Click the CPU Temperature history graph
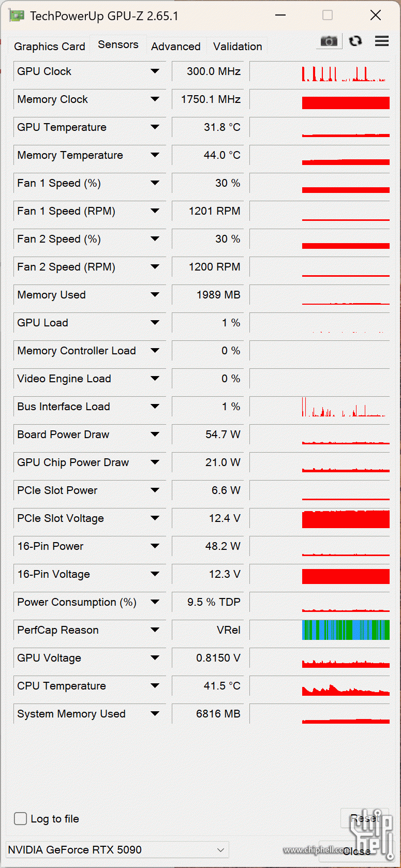 (346, 686)
